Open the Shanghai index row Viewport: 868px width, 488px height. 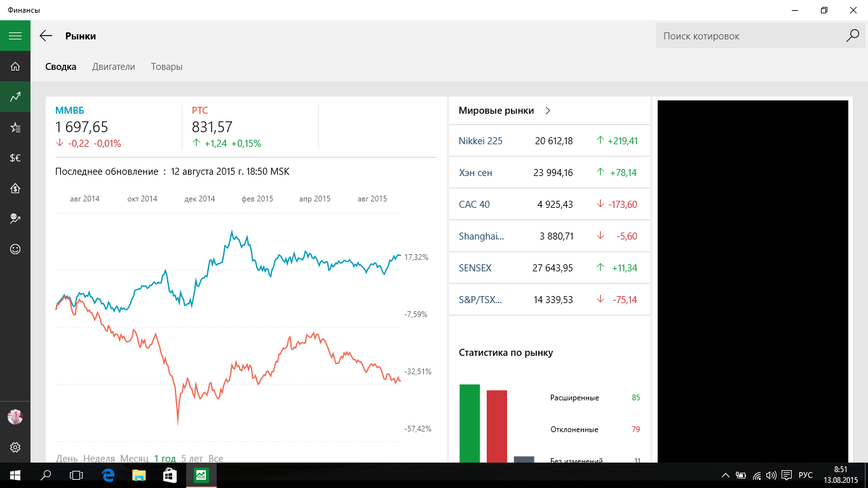[550, 236]
